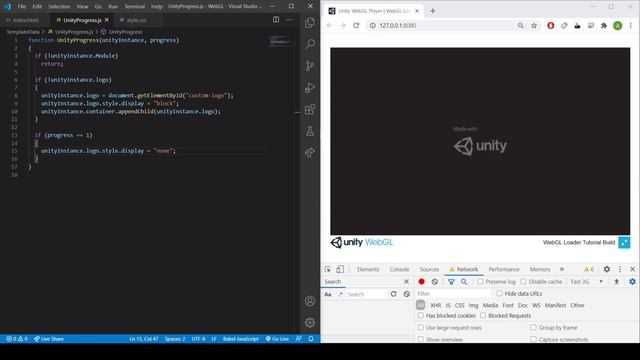Check Blocked Requests

coord(483,316)
